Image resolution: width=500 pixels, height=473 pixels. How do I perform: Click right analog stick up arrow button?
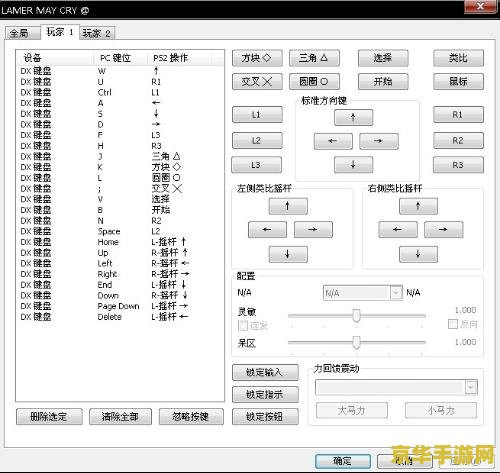[x=418, y=206]
